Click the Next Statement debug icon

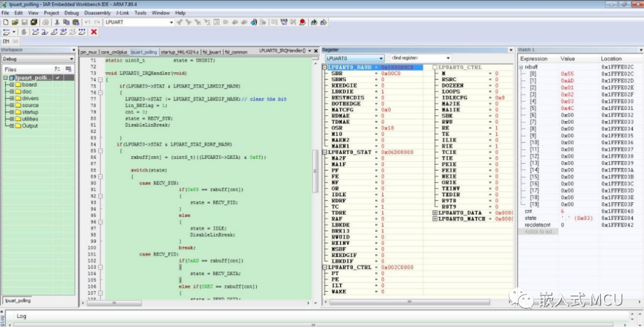pyautogui.click(x=63, y=32)
